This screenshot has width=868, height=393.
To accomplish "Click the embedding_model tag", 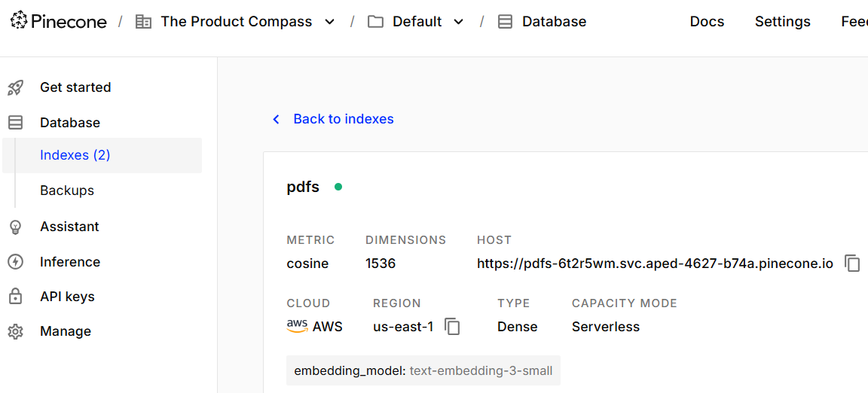I will pos(423,370).
